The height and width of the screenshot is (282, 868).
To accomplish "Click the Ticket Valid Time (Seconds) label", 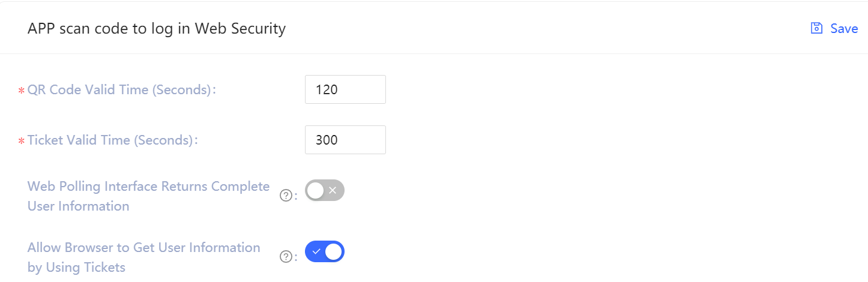I will tap(112, 140).
